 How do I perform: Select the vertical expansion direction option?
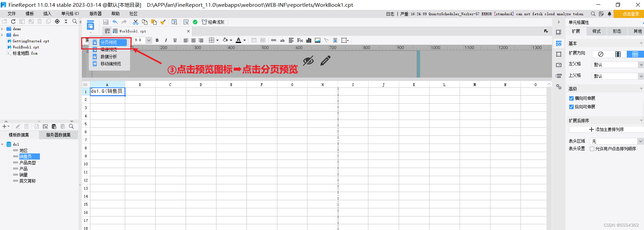click(618, 54)
